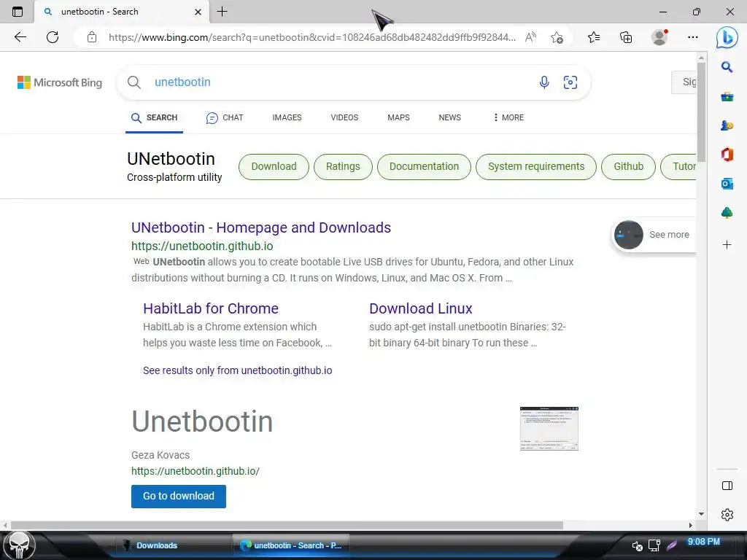Toggle the sidebar visibility button

tap(727, 486)
